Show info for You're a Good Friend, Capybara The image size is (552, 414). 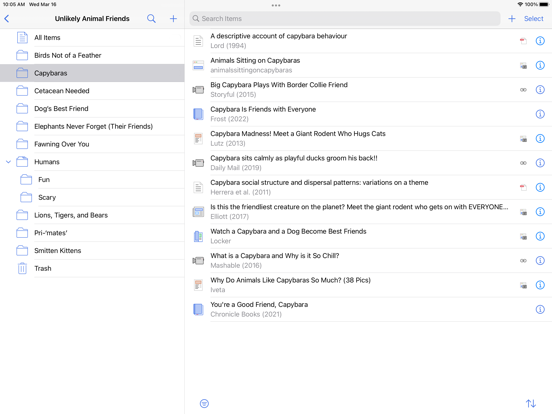[x=540, y=309]
